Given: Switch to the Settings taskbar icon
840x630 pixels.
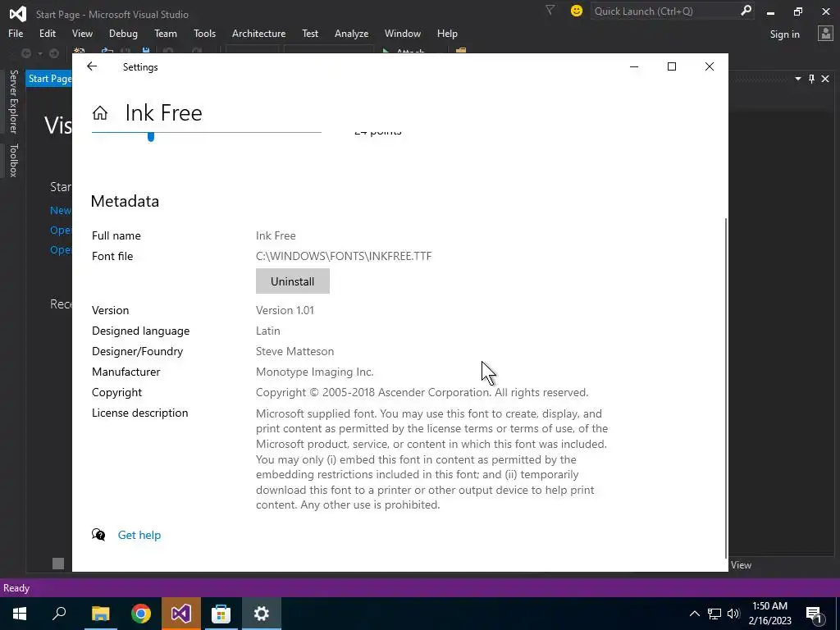Looking at the screenshot, I should pos(262,614).
